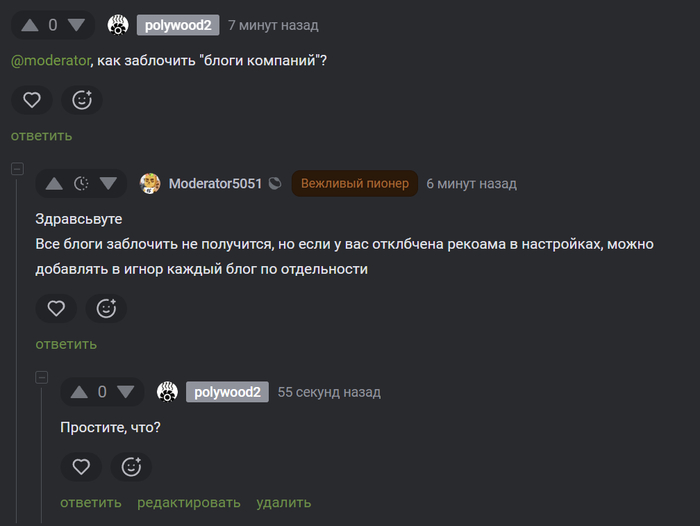Reply to Moderator5051's comment
Viewport: 700px width, 526px height.
(66, 344)
